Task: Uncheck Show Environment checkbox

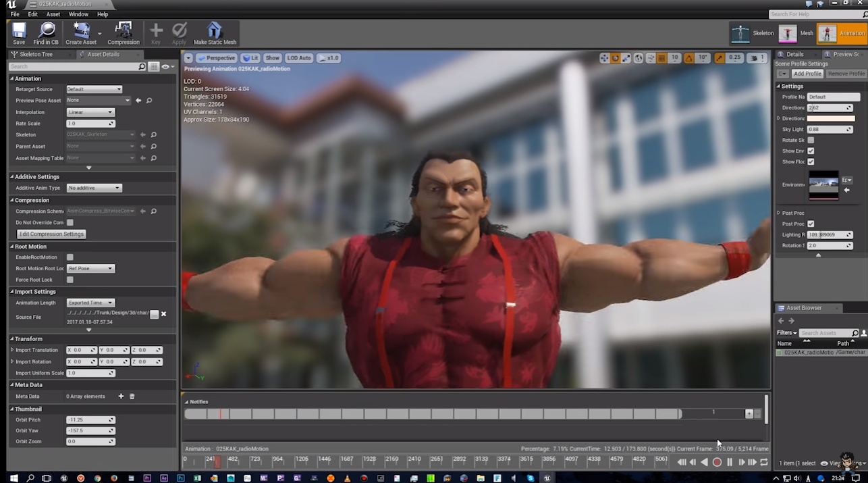Action: (811, 151)
